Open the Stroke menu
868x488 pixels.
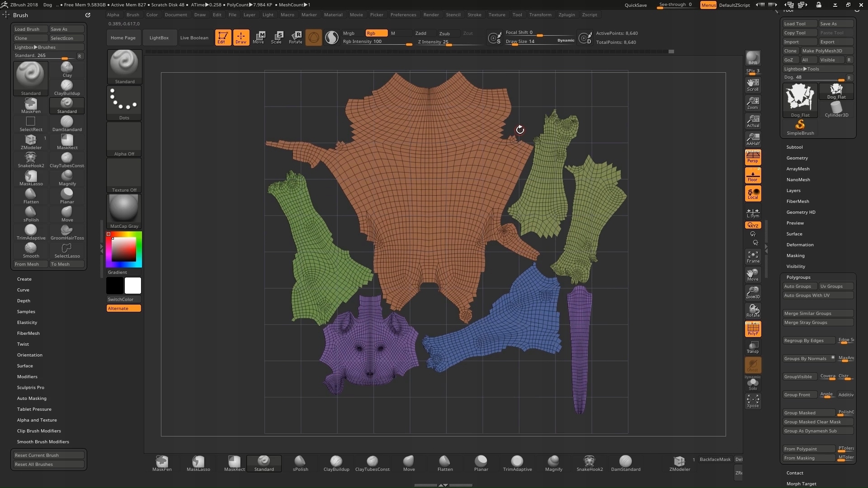[474, 14]
